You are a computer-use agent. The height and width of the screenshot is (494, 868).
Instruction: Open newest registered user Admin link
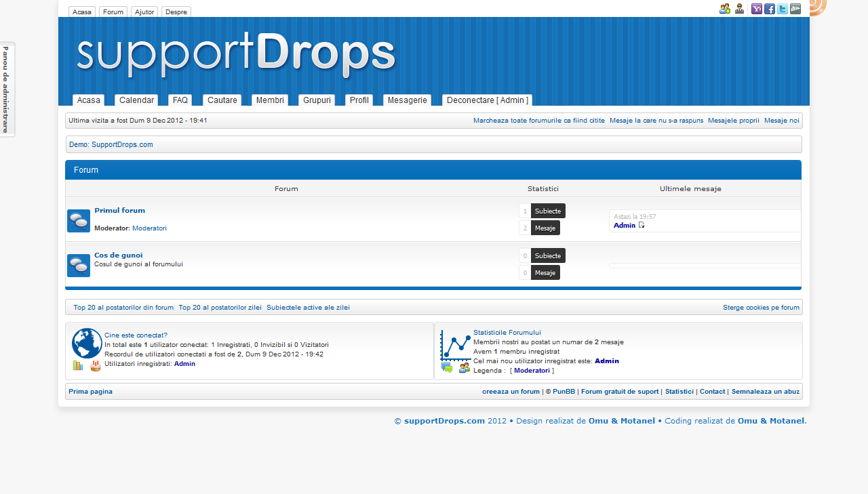[x=607, y=361]
